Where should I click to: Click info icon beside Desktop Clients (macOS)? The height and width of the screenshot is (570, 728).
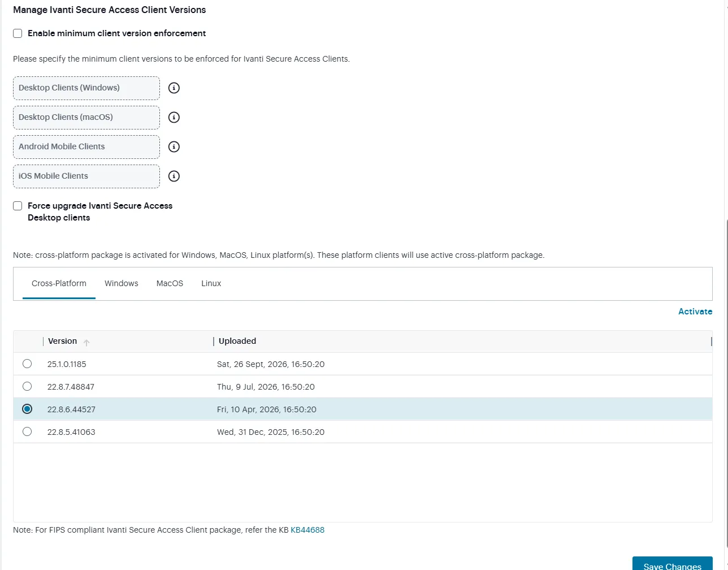(x=174, y=118)
